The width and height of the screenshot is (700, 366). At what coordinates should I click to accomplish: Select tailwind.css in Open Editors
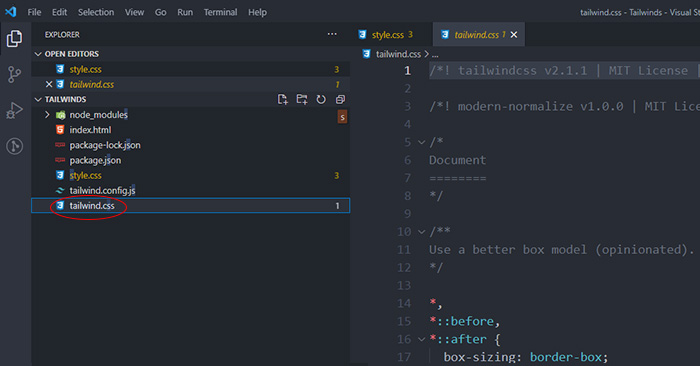(191, 84)
